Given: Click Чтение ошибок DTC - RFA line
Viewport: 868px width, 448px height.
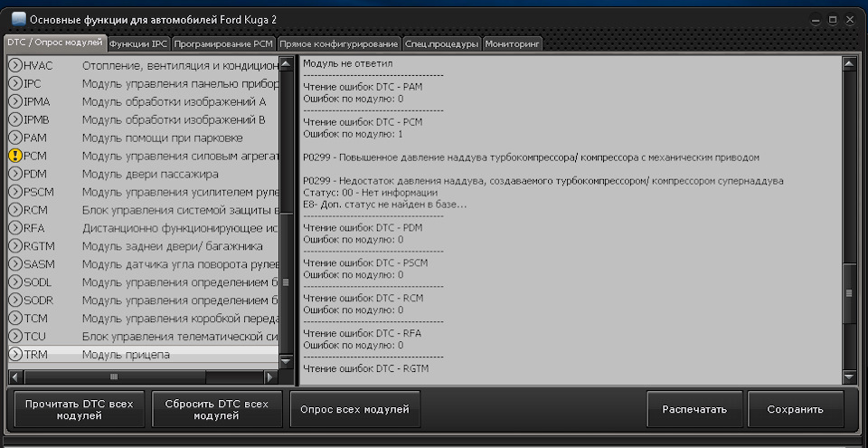Looking at the screenshot, I should coord(362,333).
